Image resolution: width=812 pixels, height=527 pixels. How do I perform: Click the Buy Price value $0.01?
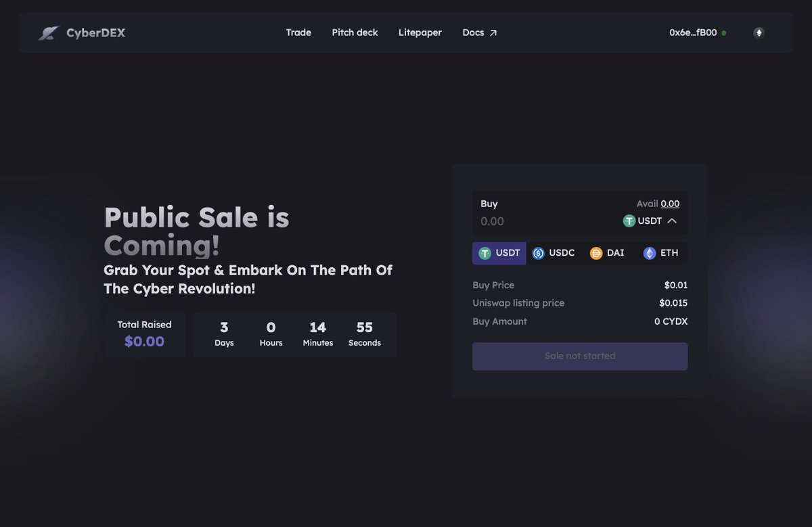pyautogui.click(x=676, y=285)
